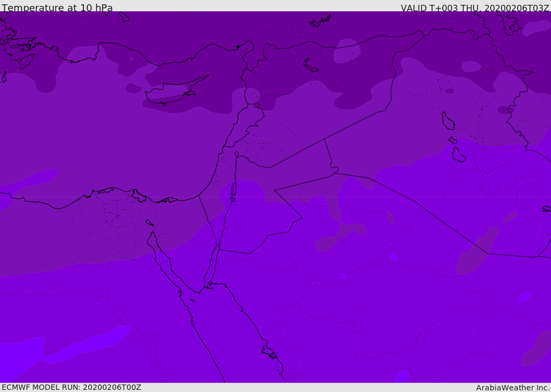Image resolution: width=551 pixels, height=392 pixels.
Task: Click the 'ArabiaWeather Inc' credit text
Action: click(x=512, y=388)
